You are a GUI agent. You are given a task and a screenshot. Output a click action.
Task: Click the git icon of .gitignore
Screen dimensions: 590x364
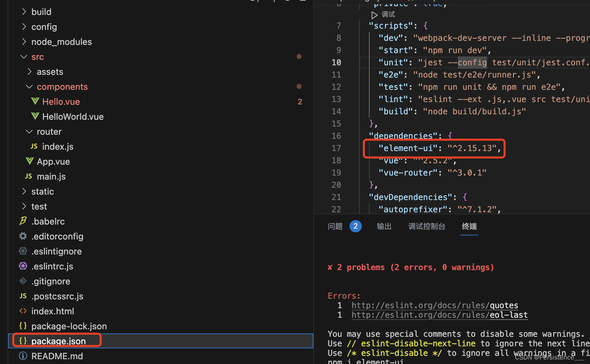(23, 281)
